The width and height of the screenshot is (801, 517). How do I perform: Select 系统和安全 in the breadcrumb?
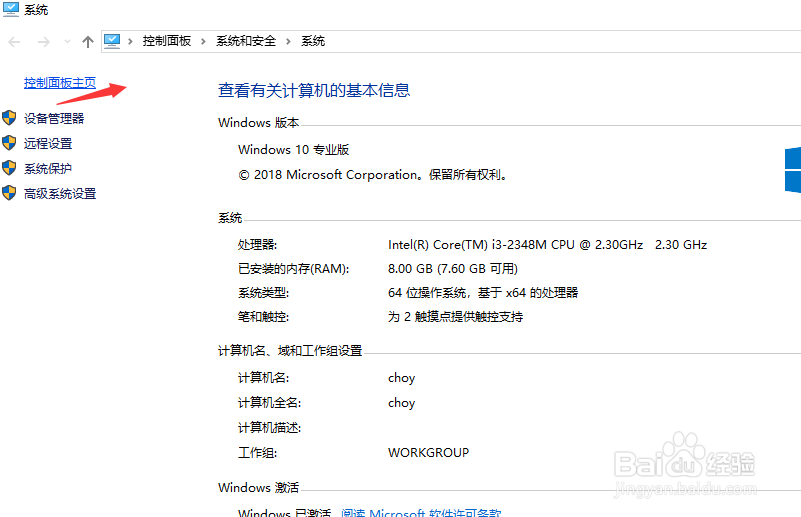point(246,41)
